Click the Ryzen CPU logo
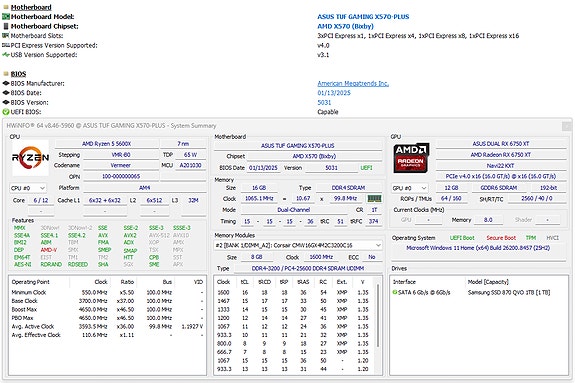This screenshot has width=575, height=383. (30, 158)
